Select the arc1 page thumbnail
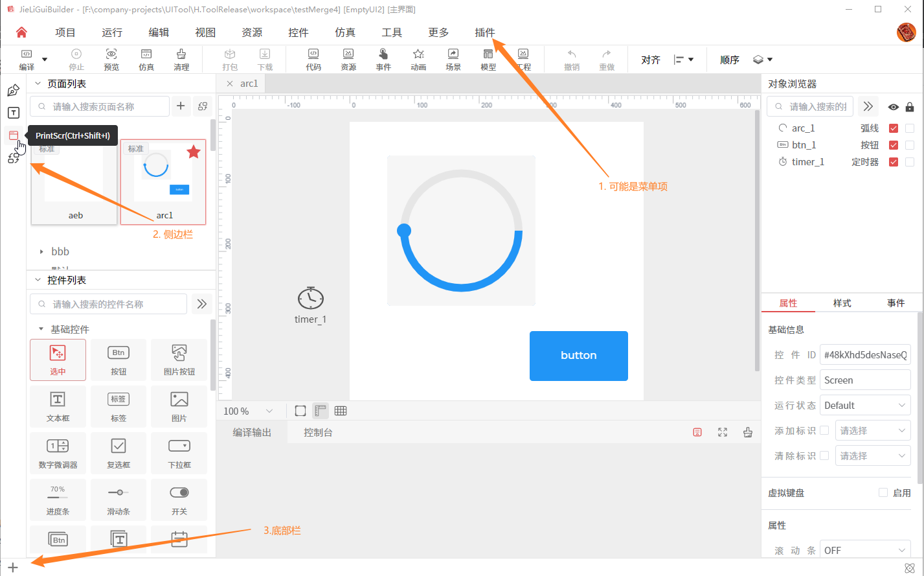This screenshot has width=924, height=576. (x=163, y=182)
